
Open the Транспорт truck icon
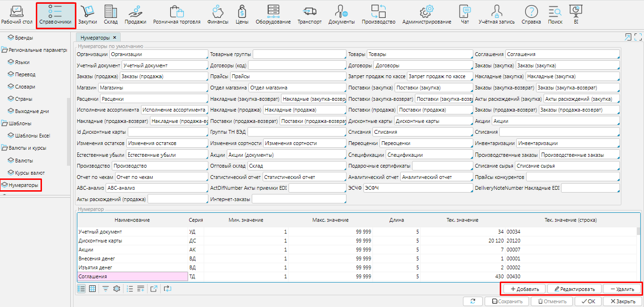[309, 14]
